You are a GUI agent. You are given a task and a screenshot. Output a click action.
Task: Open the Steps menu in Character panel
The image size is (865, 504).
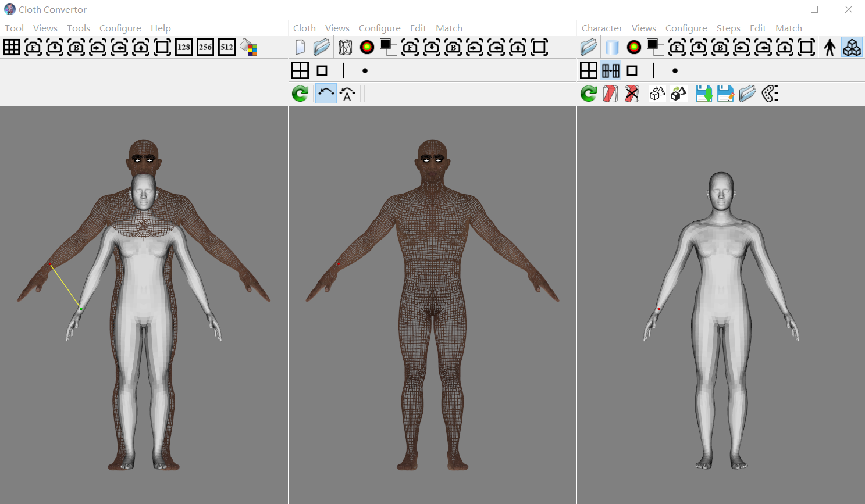[728, 28]
